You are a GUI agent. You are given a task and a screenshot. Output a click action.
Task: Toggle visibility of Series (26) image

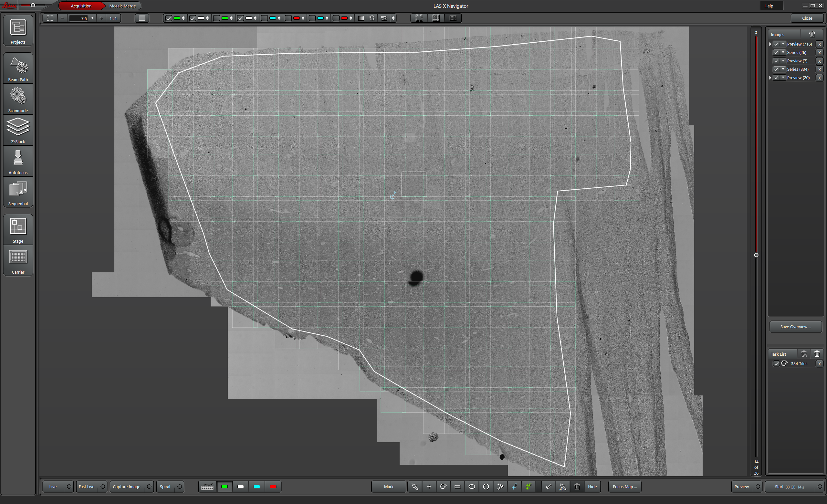776,52
